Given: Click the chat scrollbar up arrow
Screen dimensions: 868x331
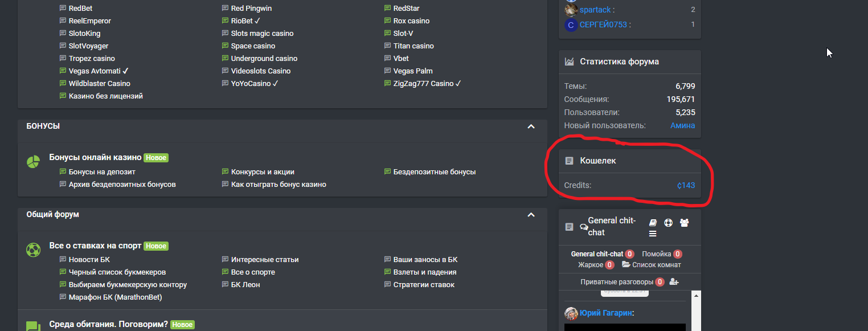Looking at the screenshot, I should [695, 296].
